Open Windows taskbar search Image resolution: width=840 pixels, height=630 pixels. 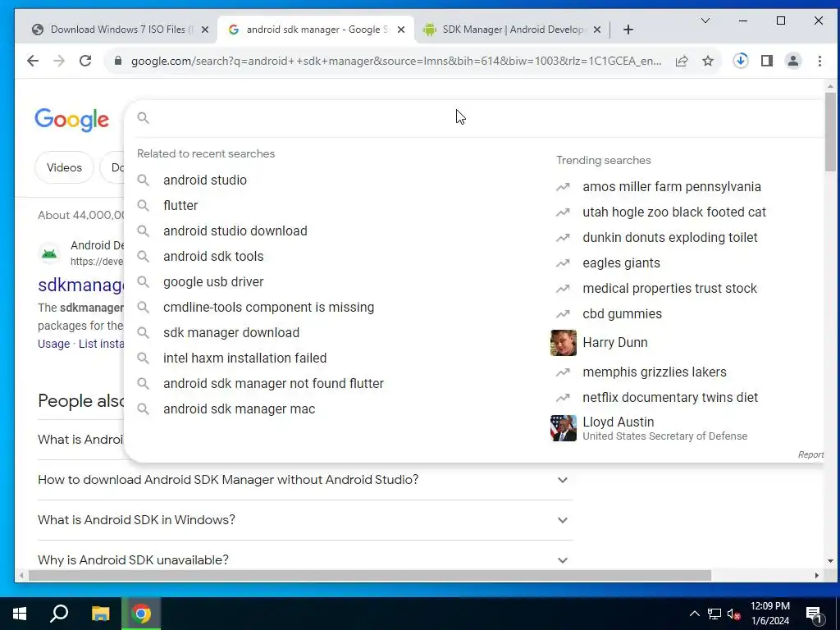59,614
